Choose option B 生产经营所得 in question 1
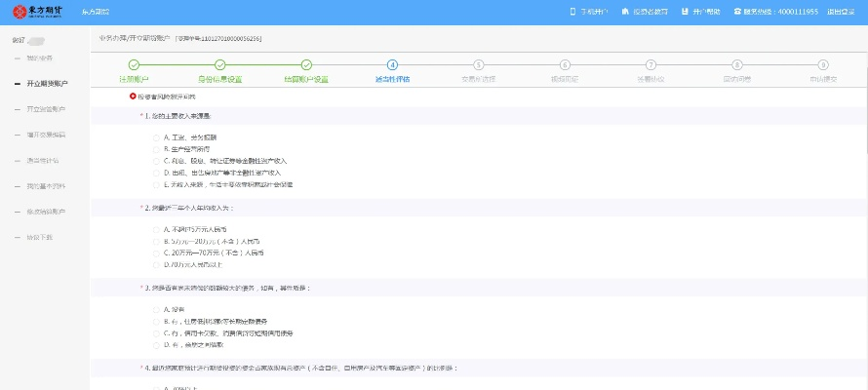Image resolution: width=868 pixels, height=390 pixels. coord(156,148)
